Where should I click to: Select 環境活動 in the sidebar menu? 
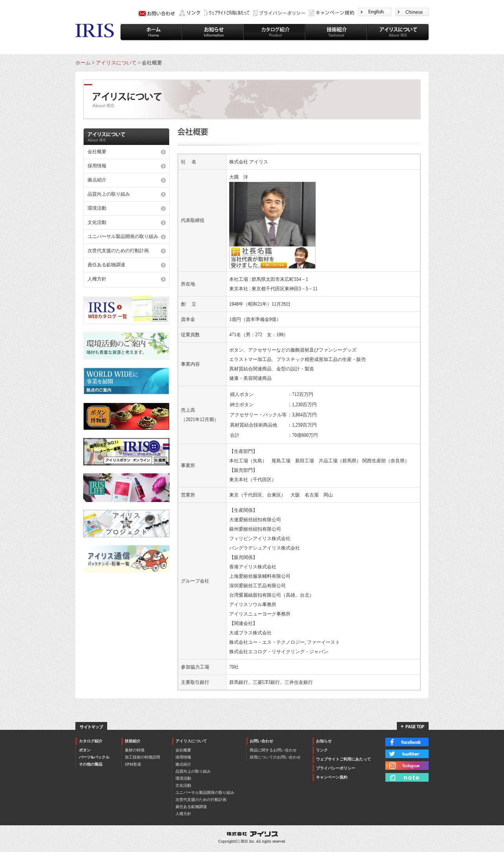(x=126, y=209)
